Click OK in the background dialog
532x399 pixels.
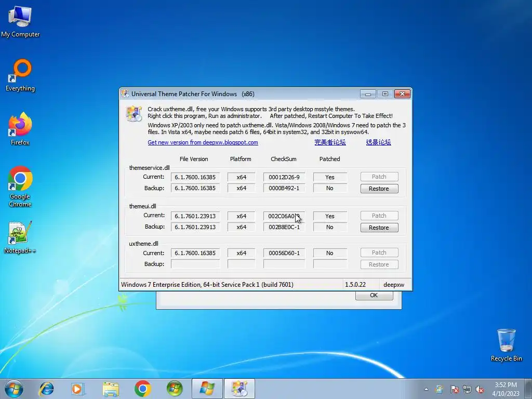pos(374,295)
